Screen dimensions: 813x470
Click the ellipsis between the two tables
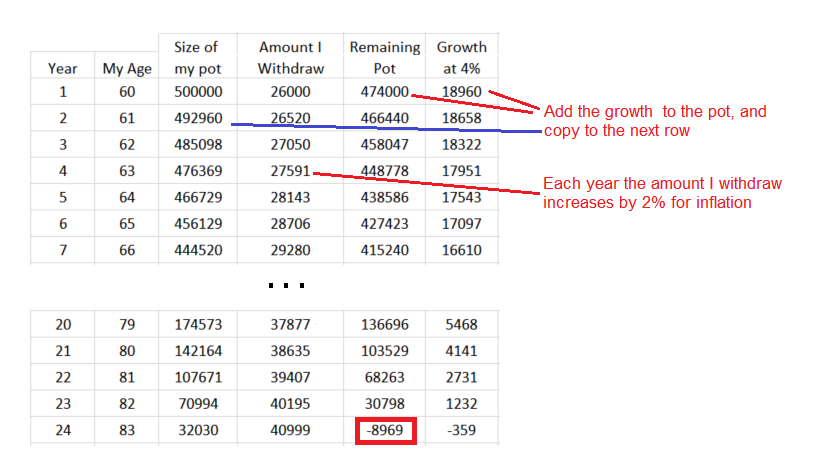coord(285,286)
